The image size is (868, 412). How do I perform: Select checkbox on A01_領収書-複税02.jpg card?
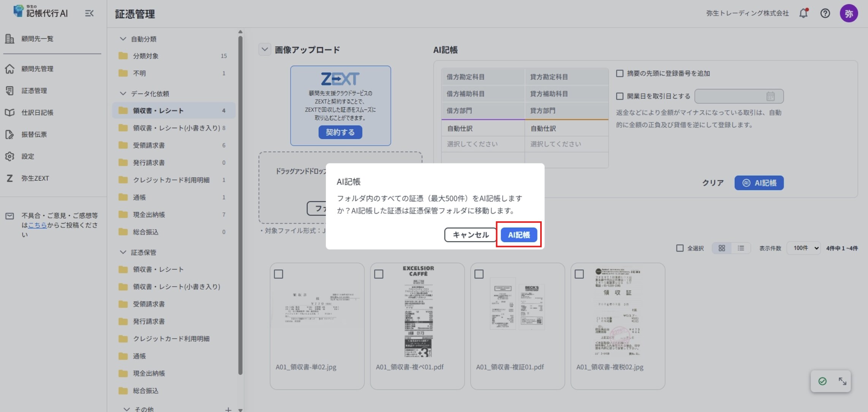579,274
